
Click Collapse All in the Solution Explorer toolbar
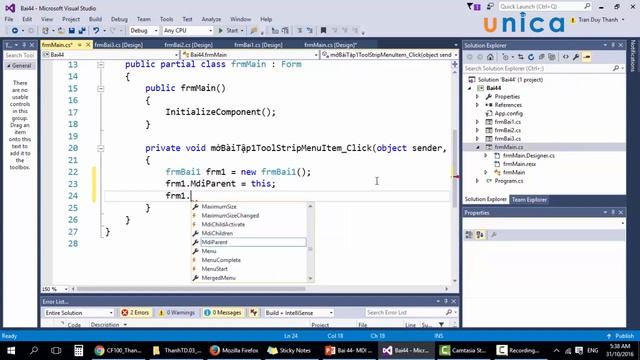(541, 57)
